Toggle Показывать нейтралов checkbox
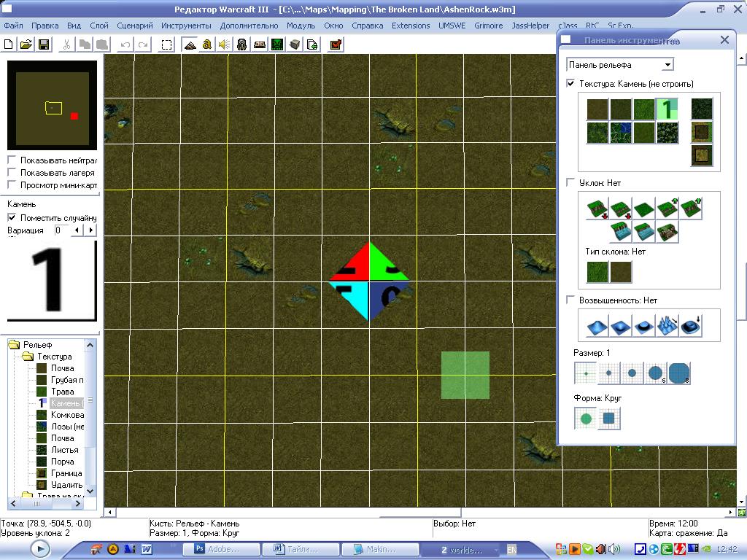The width and height of the screenshot is (747, 560). point(12,160)
